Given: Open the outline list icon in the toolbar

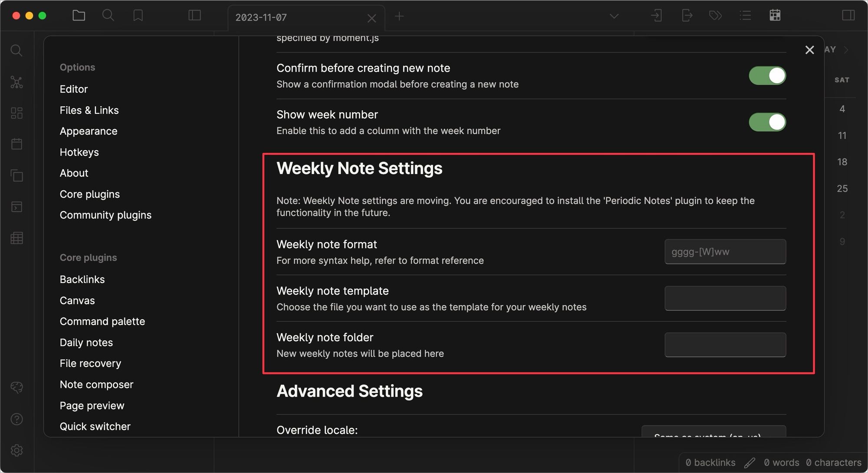Looking at the screenshot, I should coord(745,16).
